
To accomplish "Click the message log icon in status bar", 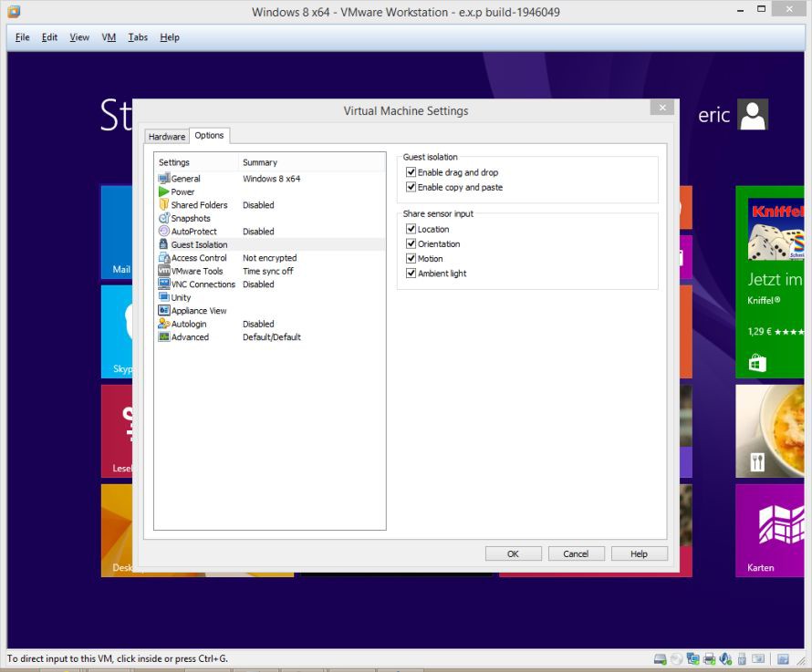I will [x=783, y=659].
